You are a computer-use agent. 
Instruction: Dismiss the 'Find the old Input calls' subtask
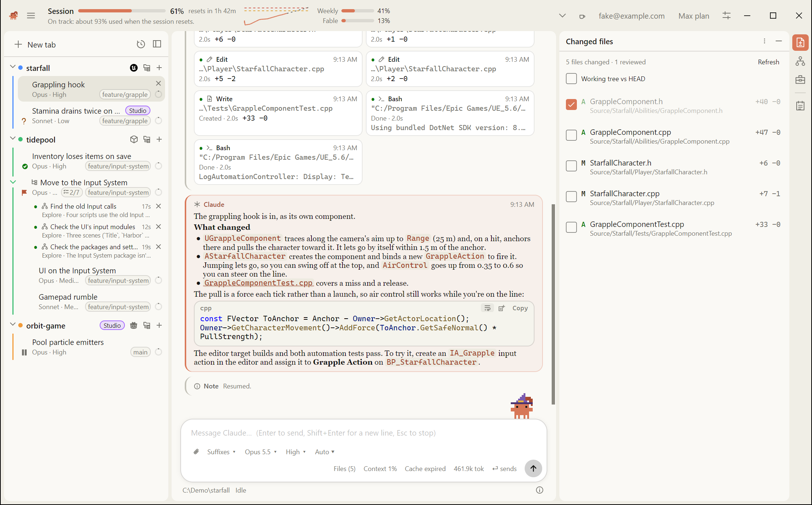(158, 206)
